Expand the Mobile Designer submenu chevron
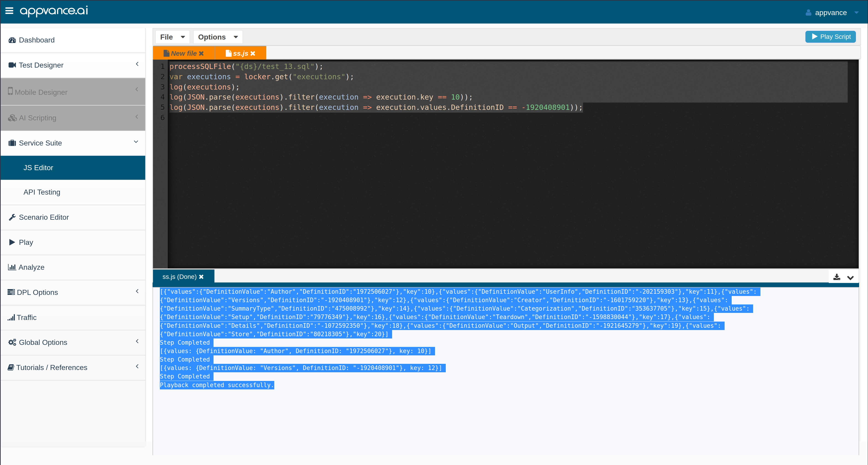The width and height of the screenshot is (868, 465). point(137,89)
